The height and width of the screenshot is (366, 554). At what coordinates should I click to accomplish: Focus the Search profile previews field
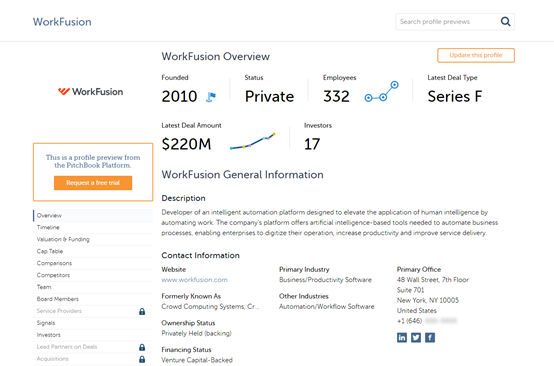447,22
